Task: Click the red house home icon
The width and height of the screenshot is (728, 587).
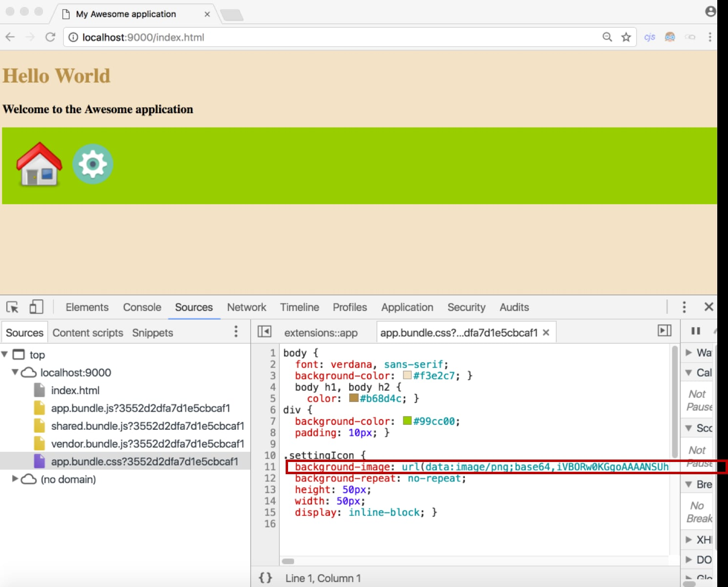Action: pos(39,165)
